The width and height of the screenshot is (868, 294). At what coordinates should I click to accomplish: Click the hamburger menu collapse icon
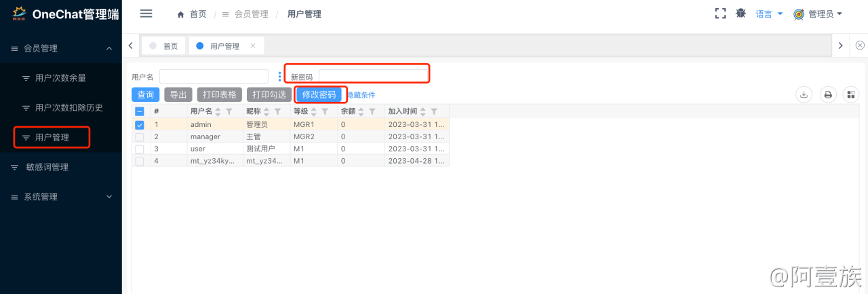pyautogui.click(x=146, y=14)
